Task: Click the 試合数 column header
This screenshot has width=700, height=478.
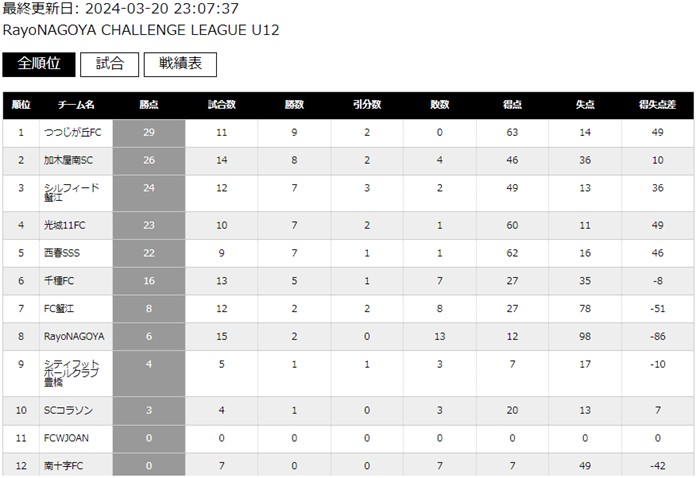Action: click(221, 105)
